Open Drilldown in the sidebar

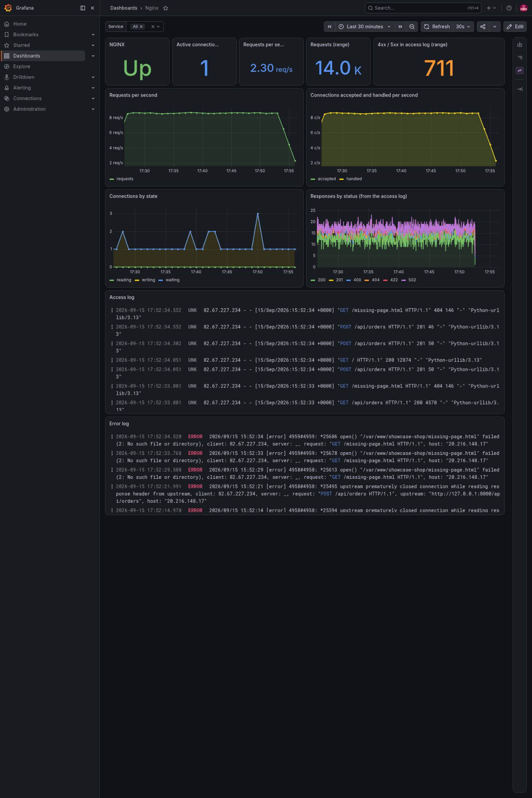(24, 77)
